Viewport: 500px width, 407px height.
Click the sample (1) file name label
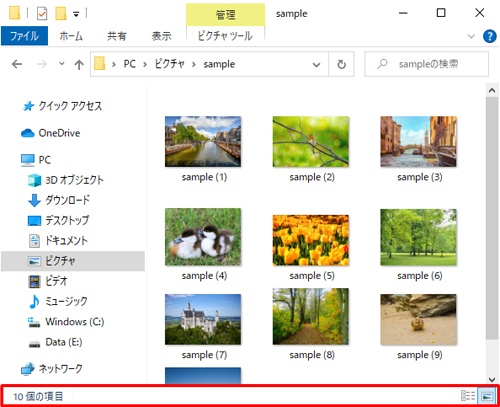click(x=204, y=177)
